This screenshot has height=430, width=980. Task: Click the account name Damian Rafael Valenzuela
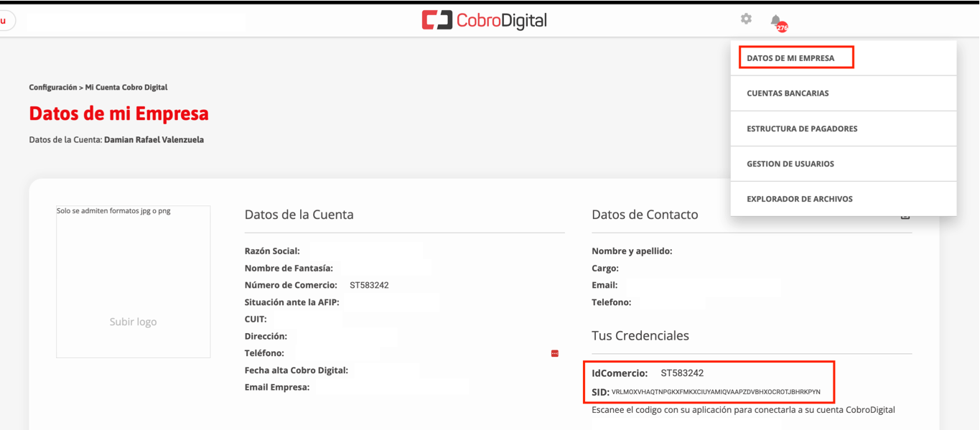(154, 140)
